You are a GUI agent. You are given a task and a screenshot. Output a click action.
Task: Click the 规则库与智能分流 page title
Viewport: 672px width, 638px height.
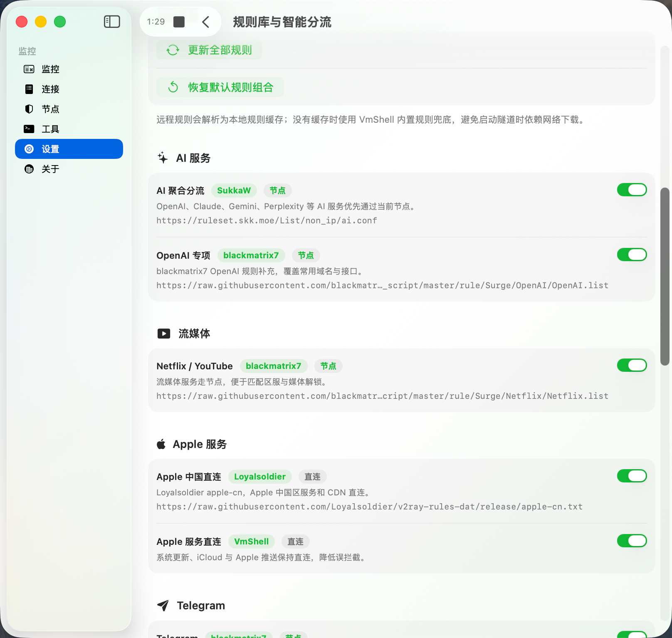pos(282,22)
